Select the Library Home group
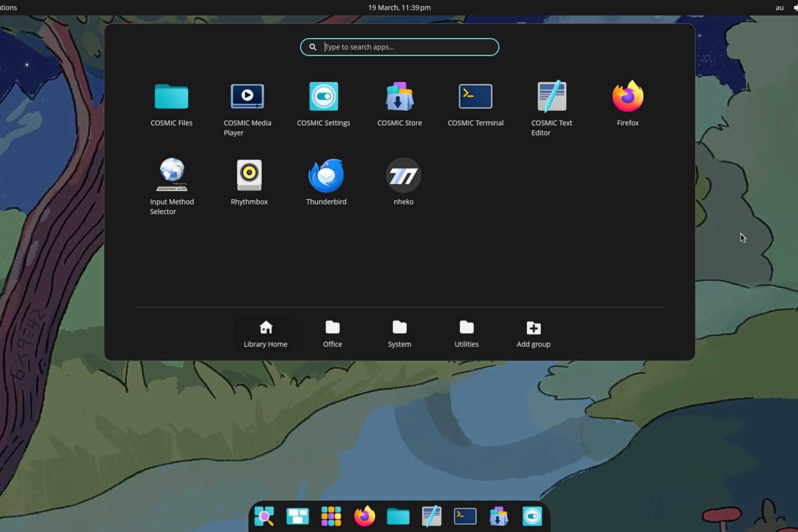Viewport: 798px width, 532px height. pyautogui.click(x=266, y=334)
